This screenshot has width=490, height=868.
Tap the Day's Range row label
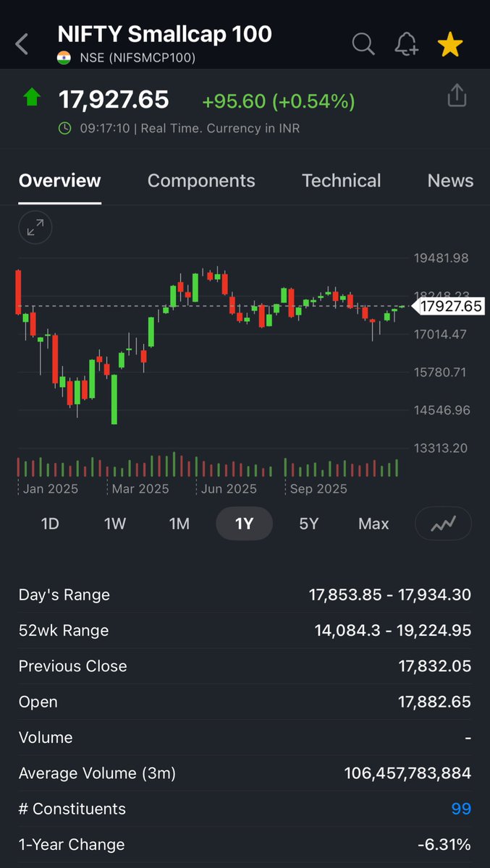click(x=64, y=595)
